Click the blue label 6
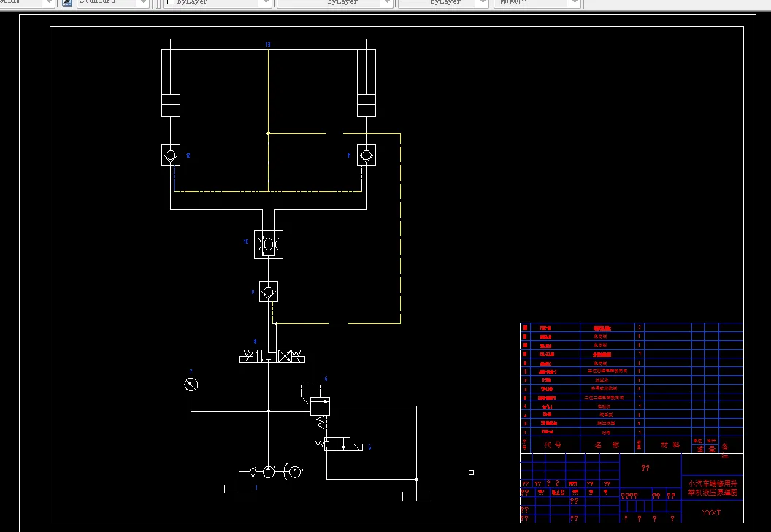The height and width of the screenshot is (532, 771). tap(326, 379)
